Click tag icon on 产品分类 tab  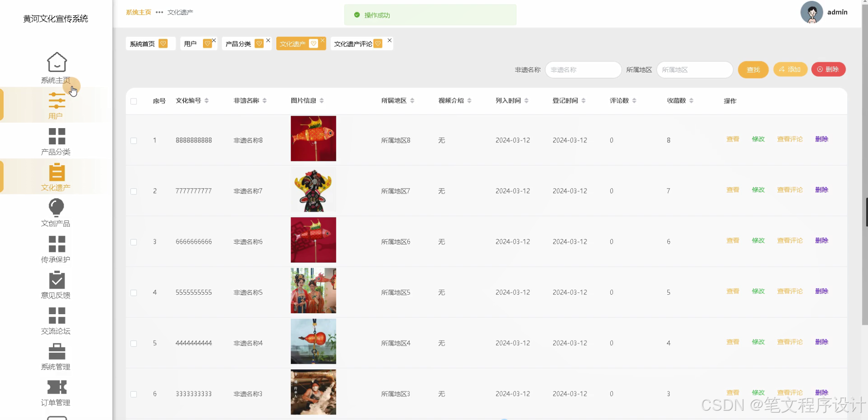(x=259, y=44)
